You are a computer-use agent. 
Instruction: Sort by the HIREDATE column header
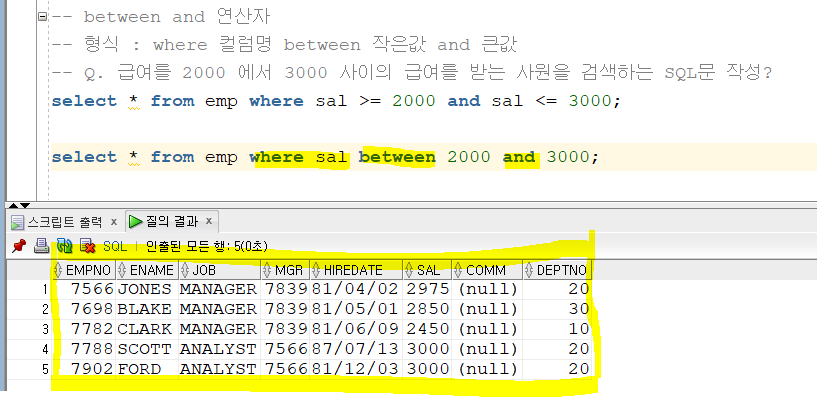pos(356,270)
